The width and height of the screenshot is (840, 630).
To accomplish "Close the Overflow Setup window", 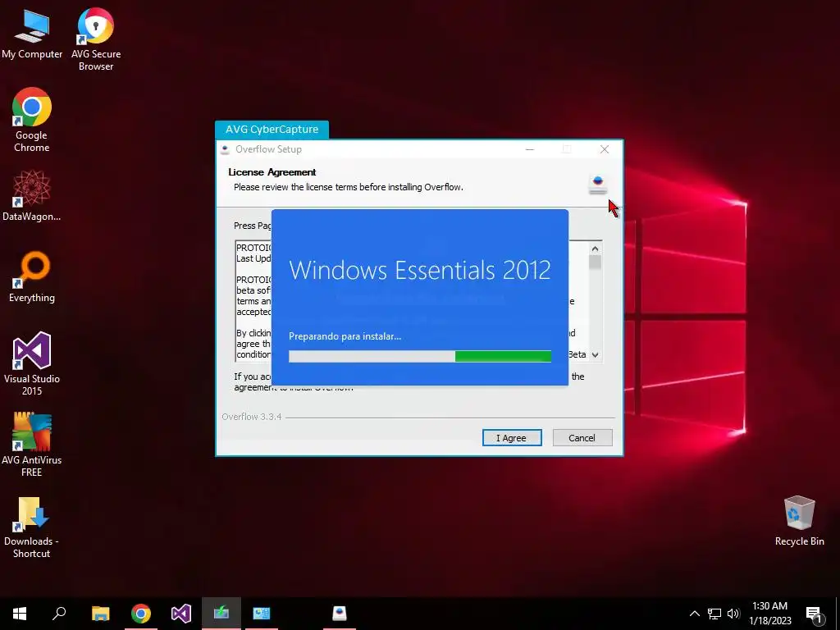I will 605,149.
